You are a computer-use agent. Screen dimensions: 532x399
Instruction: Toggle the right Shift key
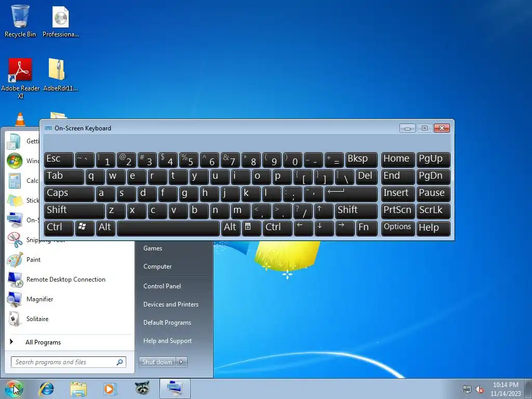point(356,211)
